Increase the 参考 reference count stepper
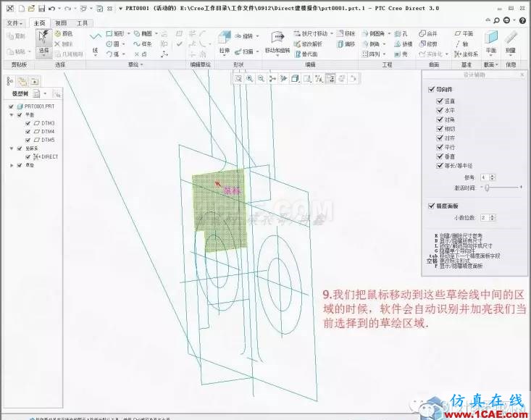Screen dimensions: 531x420 pos(493,176)
